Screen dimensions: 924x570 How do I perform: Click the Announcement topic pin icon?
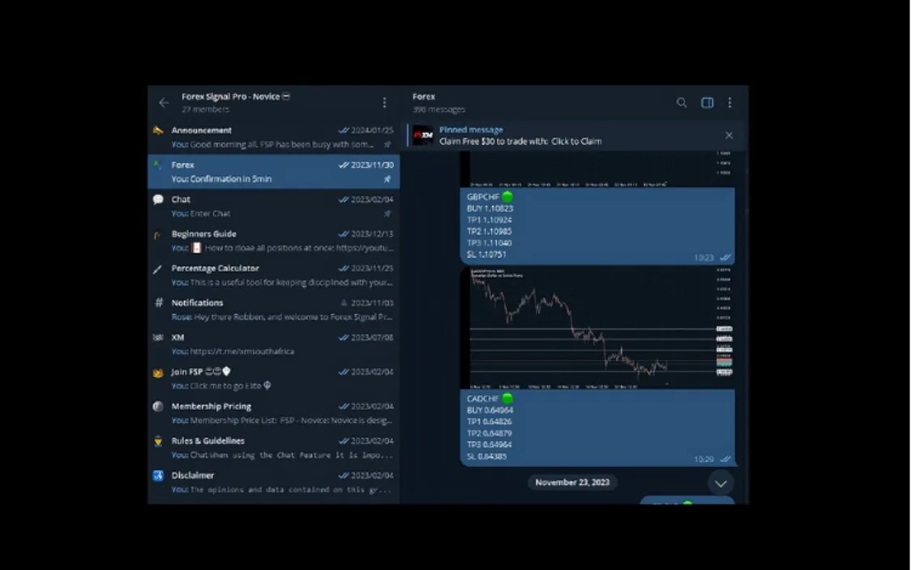pos(387,144)
